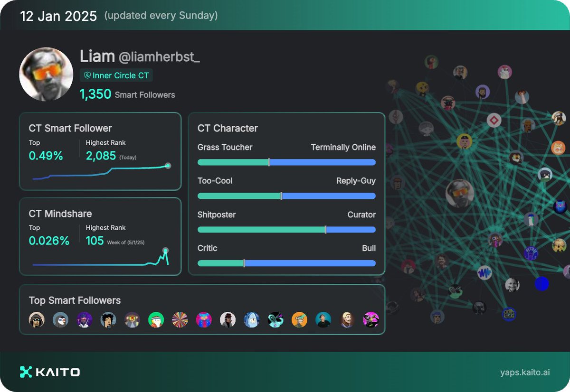Click the endpoint dot of the Smart Follower rank chart
Image resolution: width=570 pixels, height=392 pixels.
click(167, 165)
